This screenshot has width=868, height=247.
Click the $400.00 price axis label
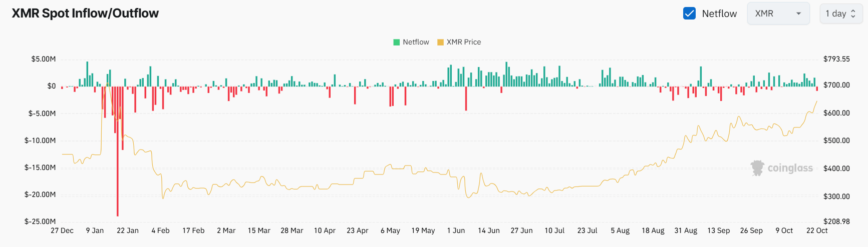tap(836, 168)
